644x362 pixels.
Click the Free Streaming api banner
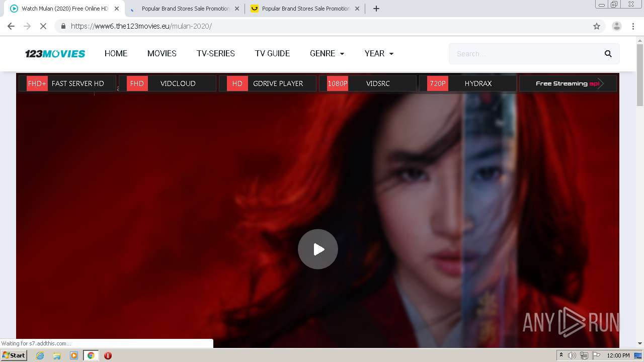point(568,83)
